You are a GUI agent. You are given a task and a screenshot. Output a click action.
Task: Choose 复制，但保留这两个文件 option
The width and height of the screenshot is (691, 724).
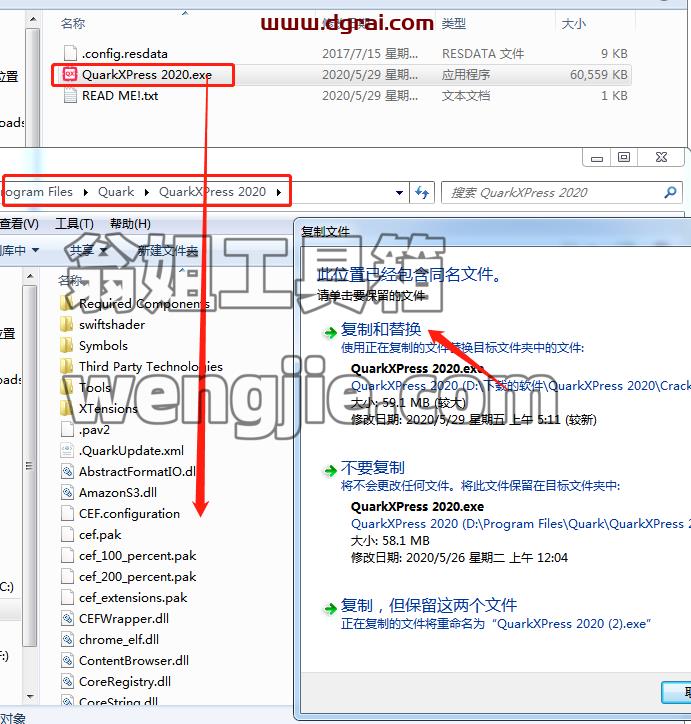[429, 605]
